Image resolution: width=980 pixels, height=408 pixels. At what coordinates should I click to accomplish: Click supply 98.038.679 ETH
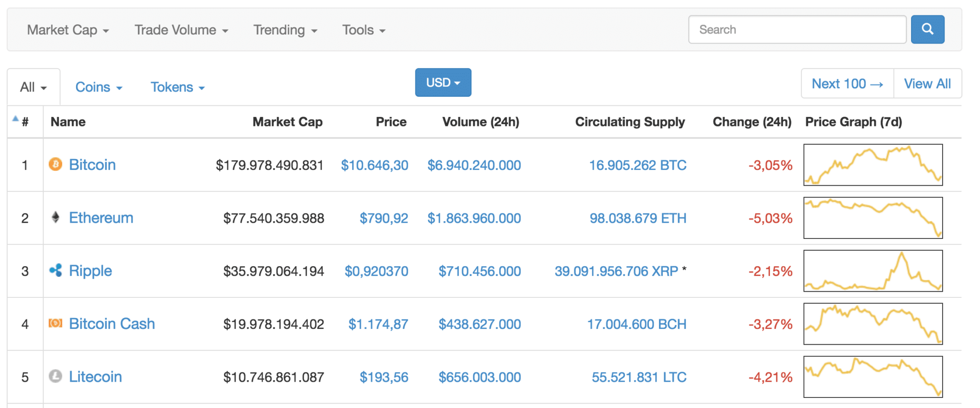click(638, 218)
